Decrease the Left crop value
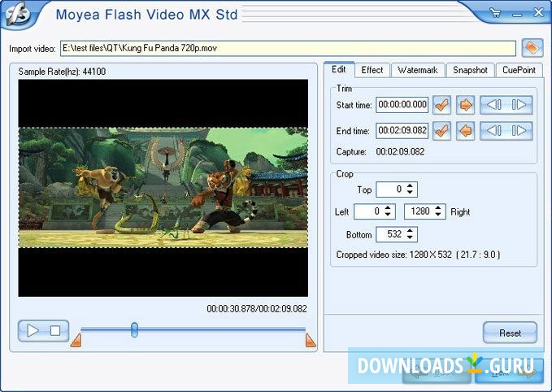 (x=388, y=215)
